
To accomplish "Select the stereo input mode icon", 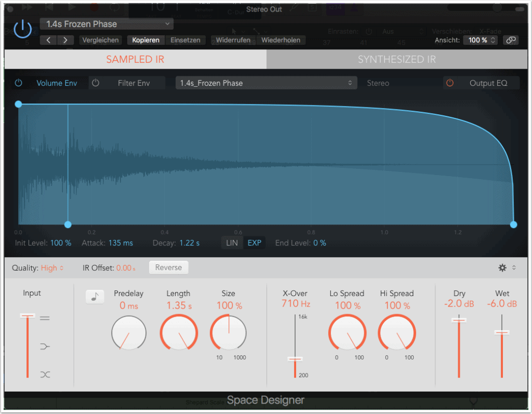I will pyautogui.click(x=45, y=318).
